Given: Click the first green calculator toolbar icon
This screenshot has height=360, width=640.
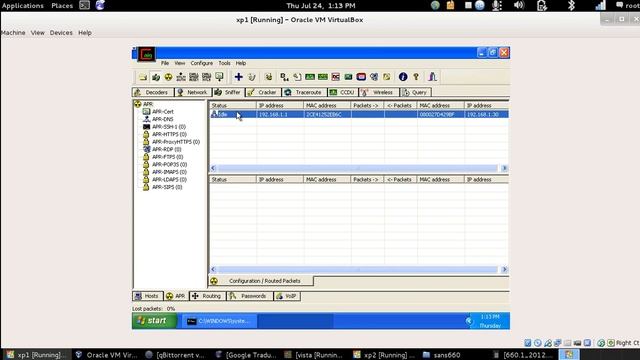Looking at the screenshot, I should [310, 77].
